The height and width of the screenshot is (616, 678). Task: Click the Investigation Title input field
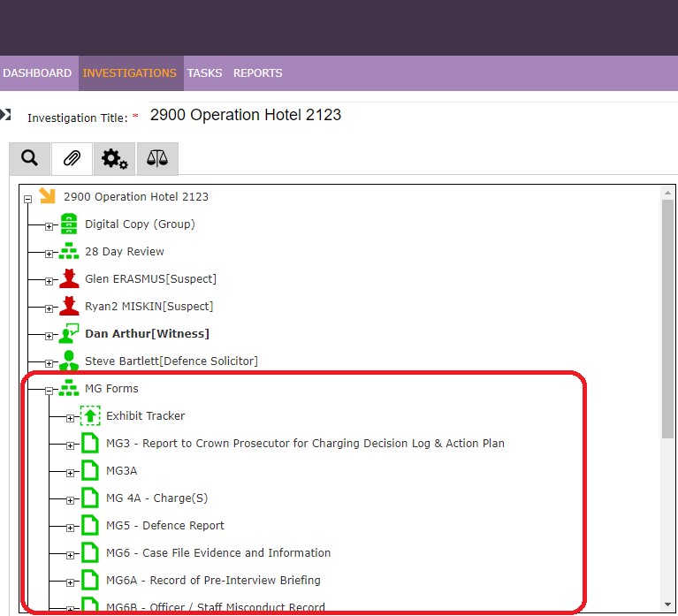click(413, 116)
